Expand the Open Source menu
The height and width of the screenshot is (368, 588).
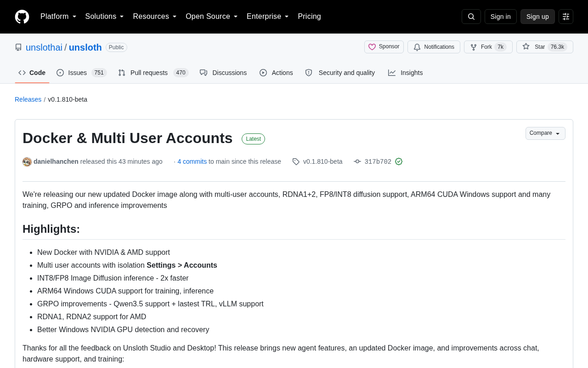tap(211, 17)
